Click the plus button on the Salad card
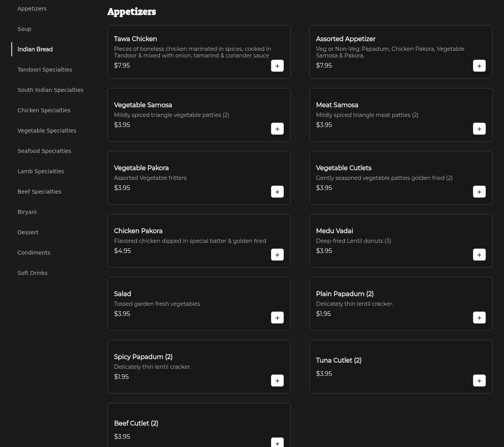The width and height of the screenshot is (504, 447). click(277, 318)
